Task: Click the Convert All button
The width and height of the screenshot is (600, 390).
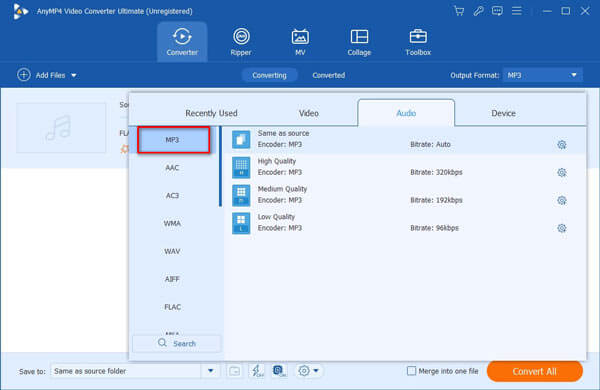Action: pos(535,371)
